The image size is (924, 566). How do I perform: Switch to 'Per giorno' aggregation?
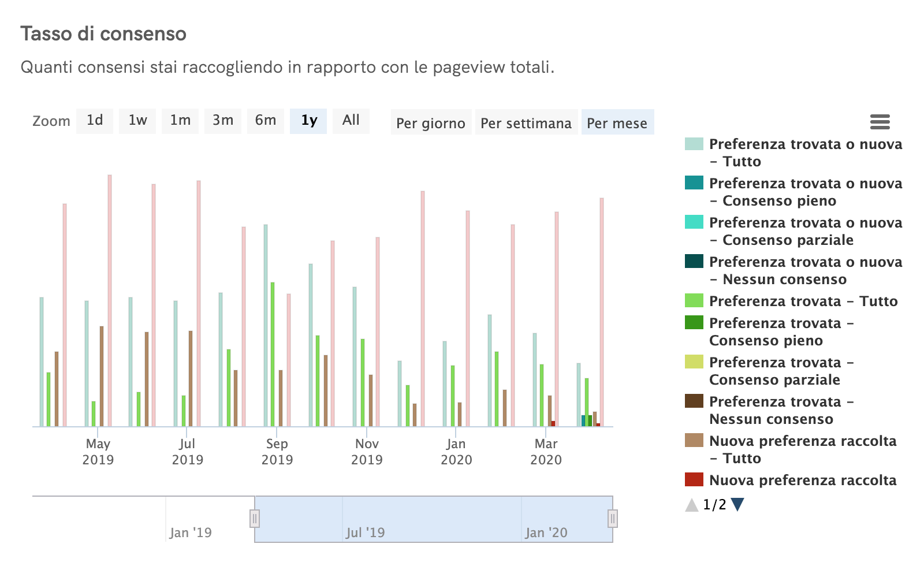(430, 123)
